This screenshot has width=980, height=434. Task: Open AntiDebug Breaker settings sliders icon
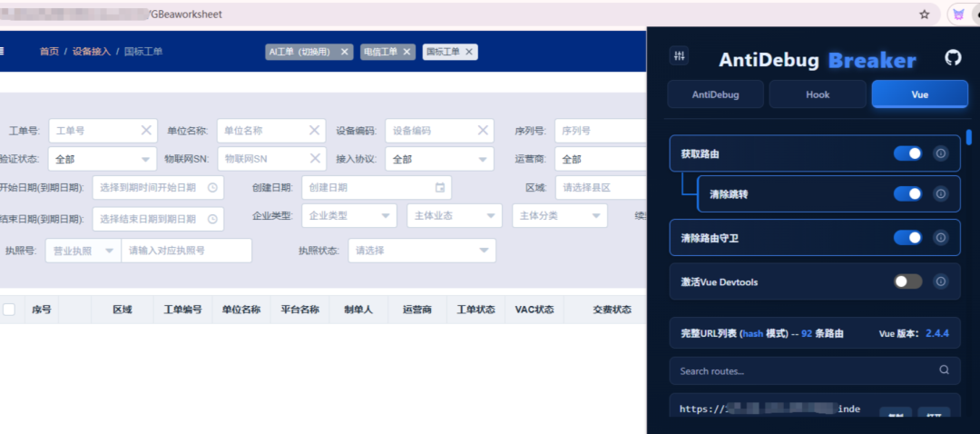pos(680,56)
